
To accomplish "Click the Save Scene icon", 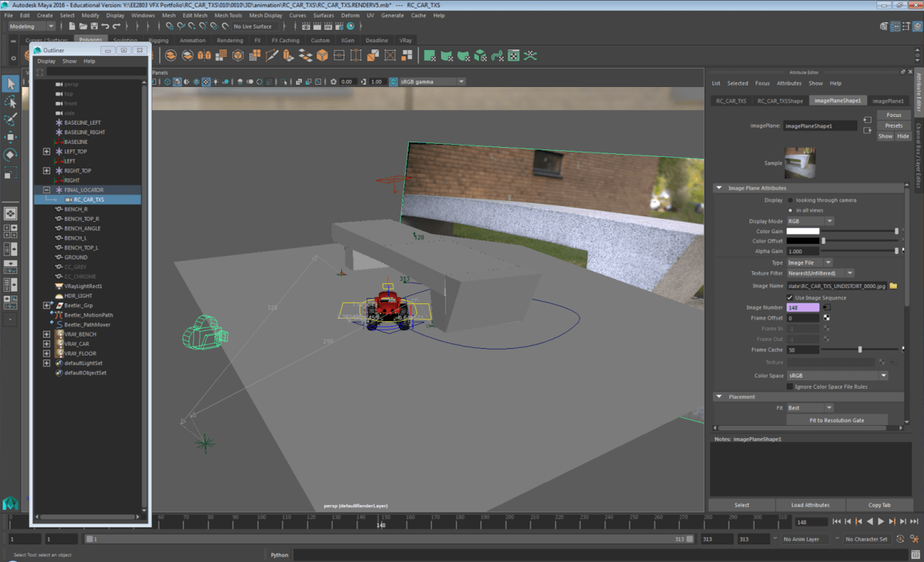I will coord(93,26).
